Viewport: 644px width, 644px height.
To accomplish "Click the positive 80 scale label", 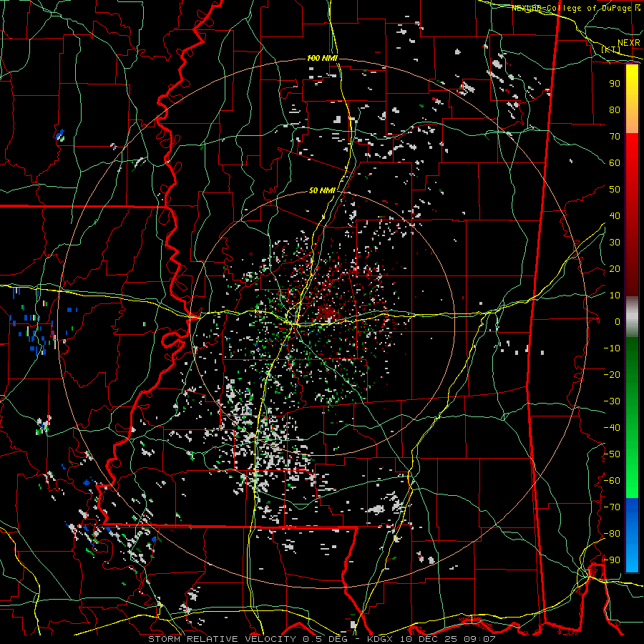I will [x=615, y=109].
